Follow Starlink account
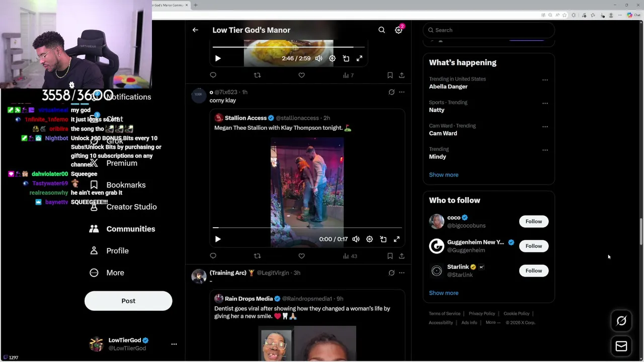The image size is (644, 362). (x=534, y=270)
